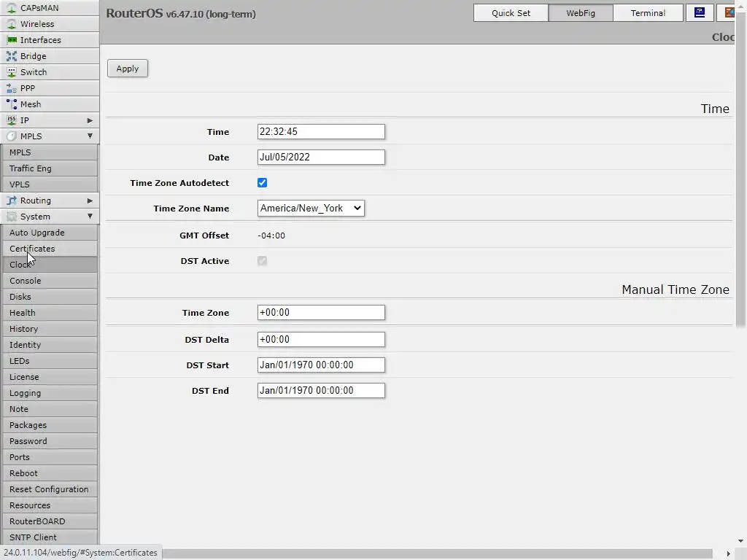The image size is (747, 560).
Task: Click the System gear icon
Action: pyautogui.click(x=12, y=217)
